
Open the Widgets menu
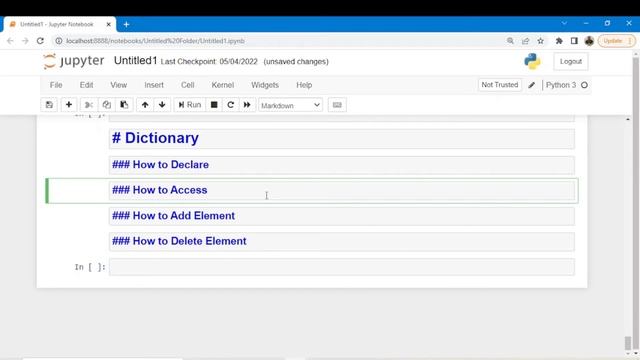(265, 85)
